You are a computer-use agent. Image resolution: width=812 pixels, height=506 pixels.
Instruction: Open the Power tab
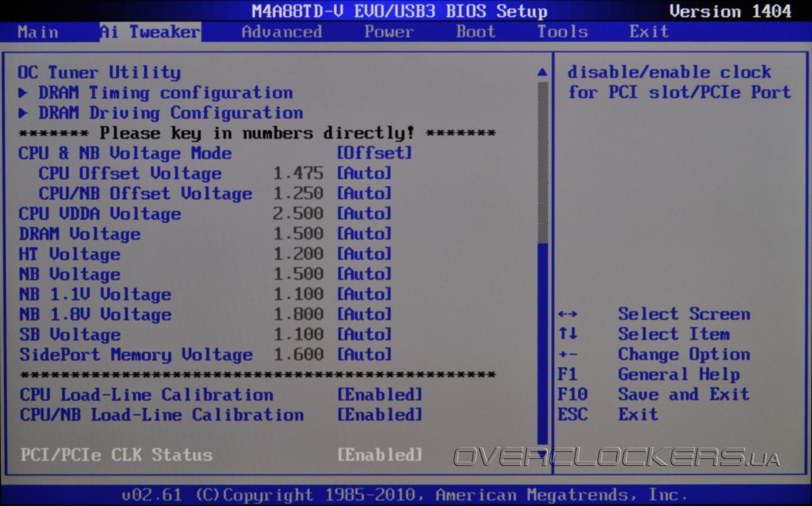tap(389, 32)
